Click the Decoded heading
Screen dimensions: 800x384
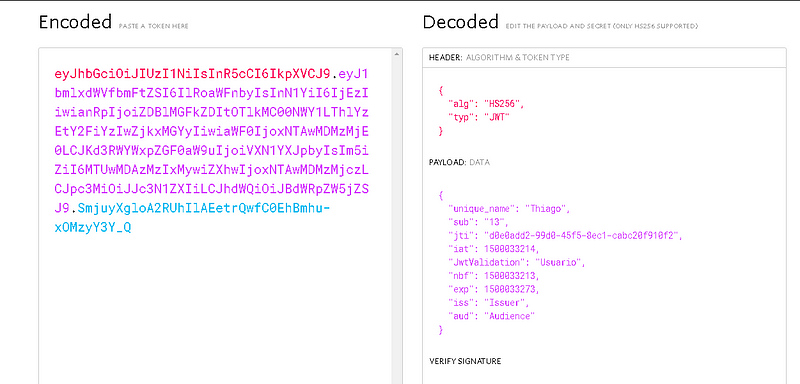tap(460, 22)
